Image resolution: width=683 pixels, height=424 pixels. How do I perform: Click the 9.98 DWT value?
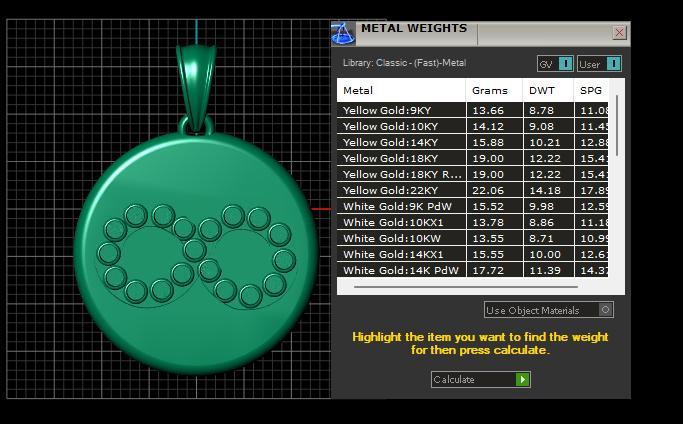[541, 207]
